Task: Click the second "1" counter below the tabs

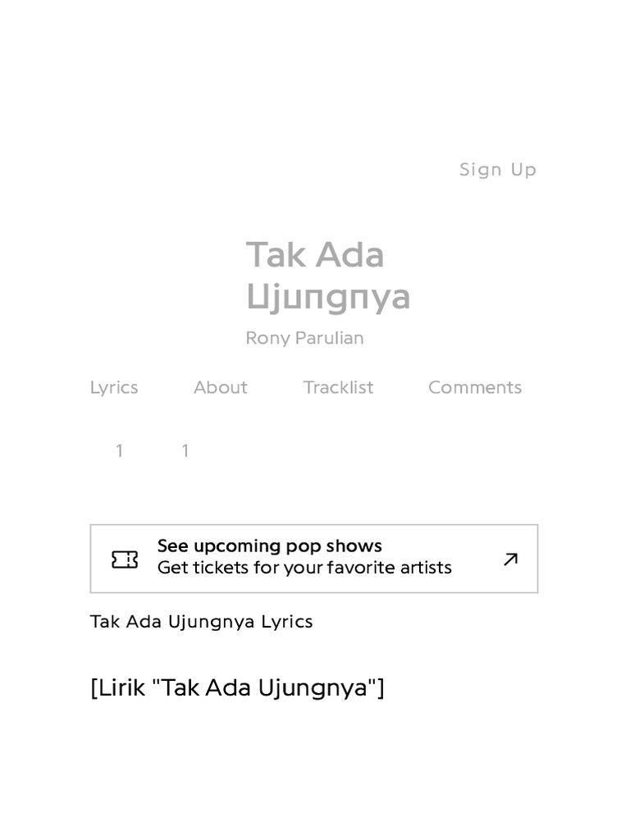Action: [185, 450]
